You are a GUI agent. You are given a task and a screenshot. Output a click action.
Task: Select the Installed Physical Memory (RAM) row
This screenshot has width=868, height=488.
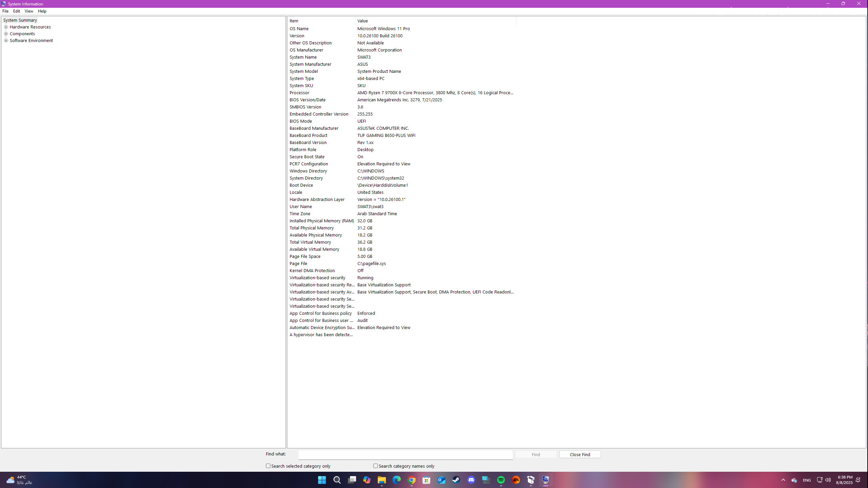coord(402,221)
